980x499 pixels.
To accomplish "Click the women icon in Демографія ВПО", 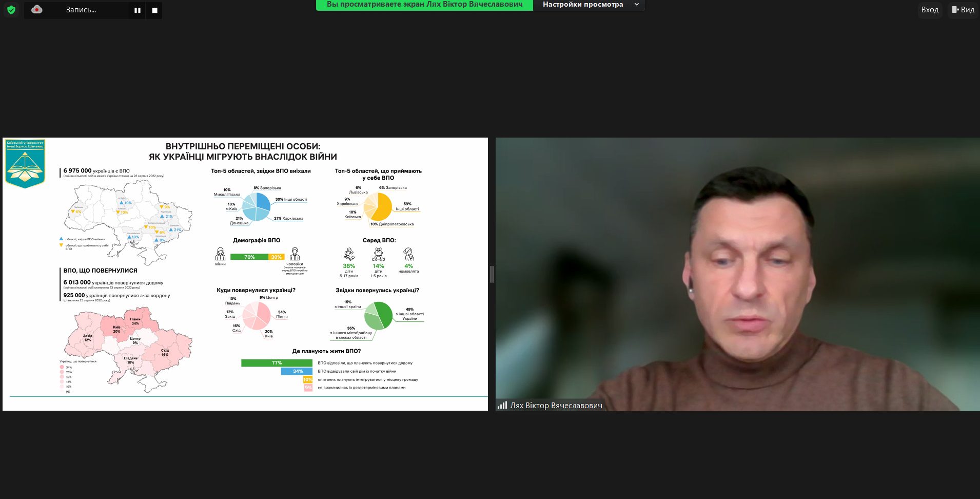I will click(x=220, y=254).
